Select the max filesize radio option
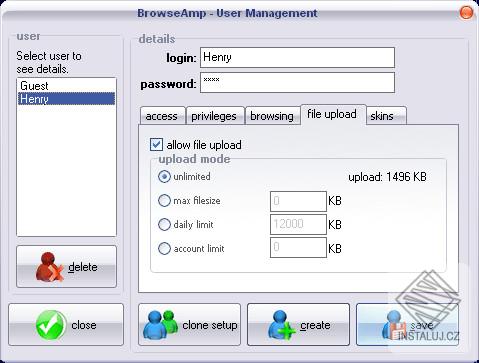This screenshot has width=479, height=363. [x=164, y=200]
